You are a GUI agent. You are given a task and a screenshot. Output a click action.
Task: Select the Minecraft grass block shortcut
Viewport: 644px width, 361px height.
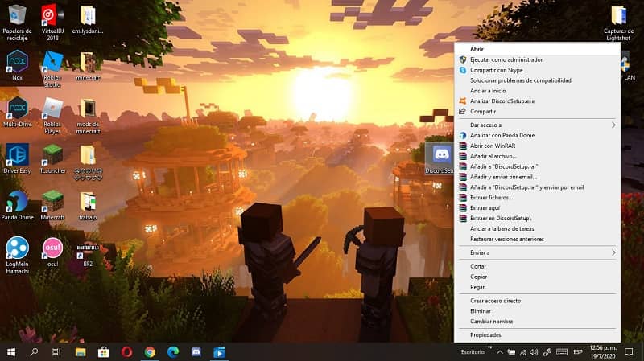click(x=52, y=205)
